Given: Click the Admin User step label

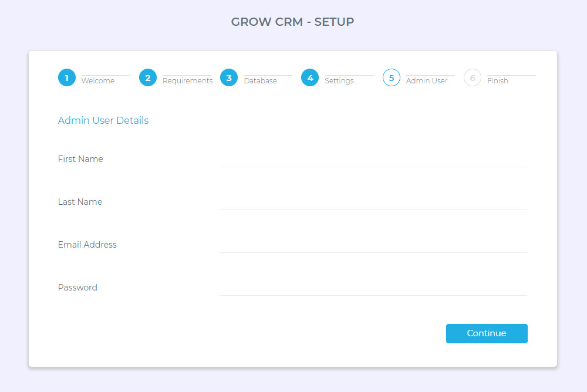Looking at the screenshot, I should (x=427, y=80).
